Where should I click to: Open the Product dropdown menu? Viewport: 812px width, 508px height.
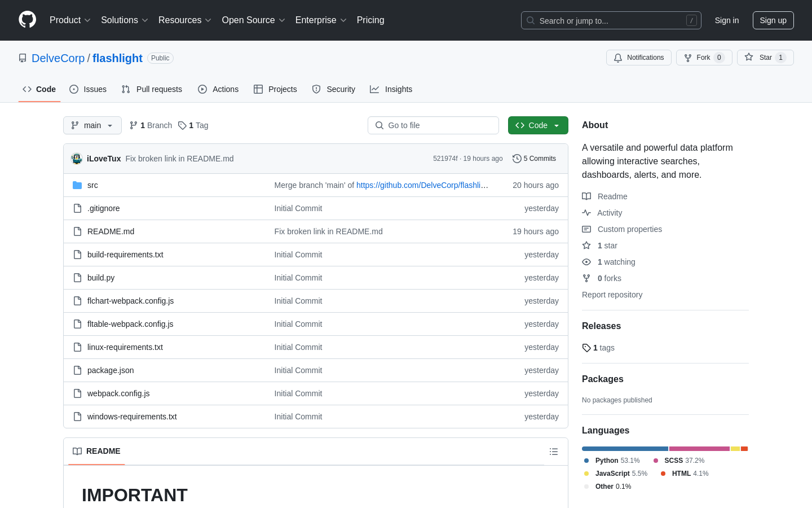click(70, 20)
